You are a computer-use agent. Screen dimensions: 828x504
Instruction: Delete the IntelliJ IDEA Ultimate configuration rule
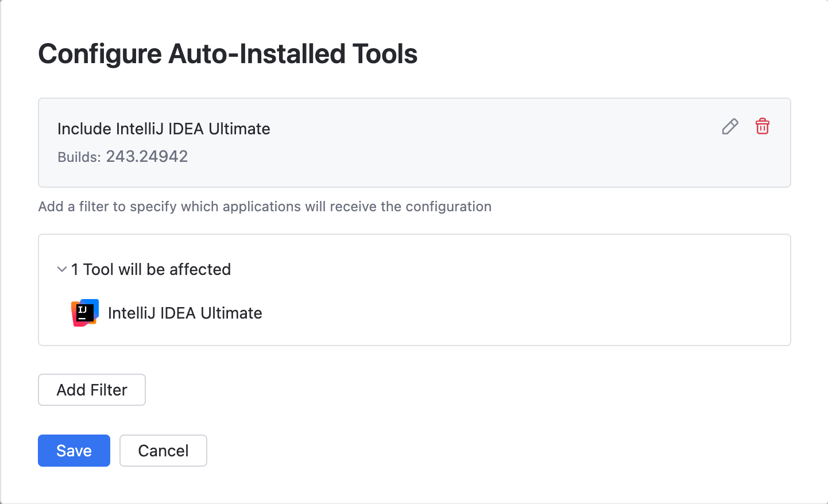[762, 126]
